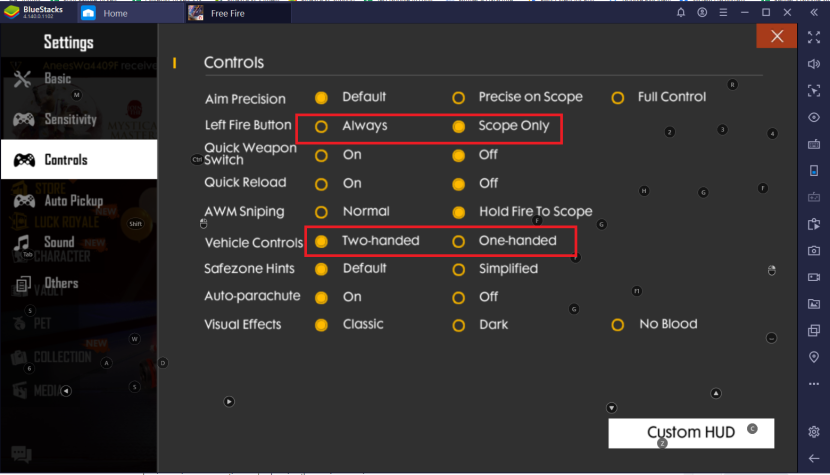Toggle fullscreen with the expand arrows icon
Image resolution: width=830 pixels, height=475 pixels.
(x=814, y=37)
